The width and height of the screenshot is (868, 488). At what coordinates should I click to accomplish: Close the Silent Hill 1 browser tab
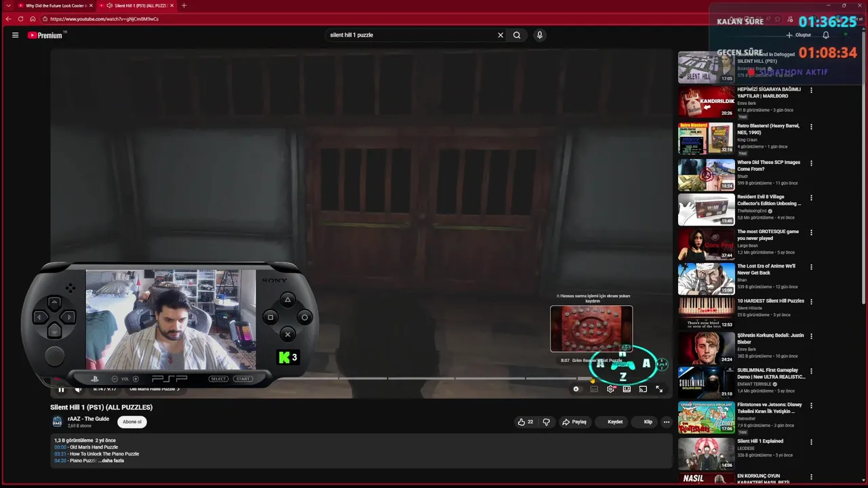point(172,5)
